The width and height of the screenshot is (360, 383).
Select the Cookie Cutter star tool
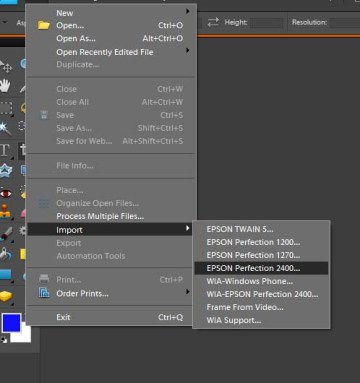click(x=6, y=170)
